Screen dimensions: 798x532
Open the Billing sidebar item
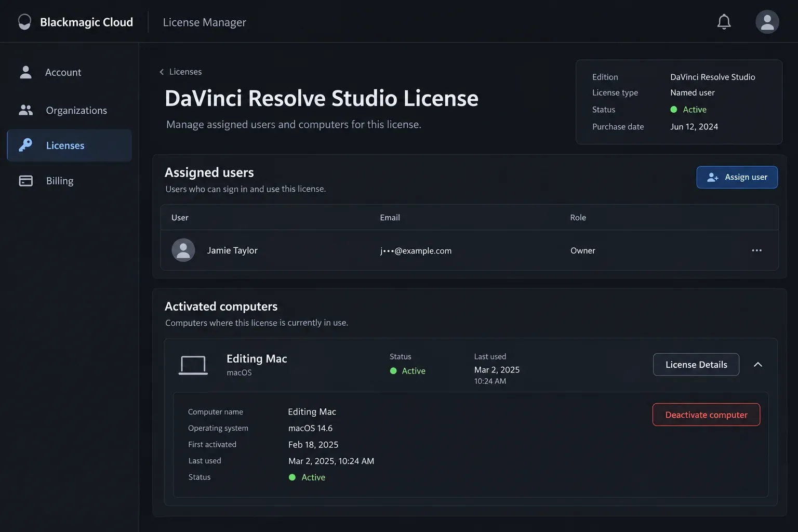point(69,181)
